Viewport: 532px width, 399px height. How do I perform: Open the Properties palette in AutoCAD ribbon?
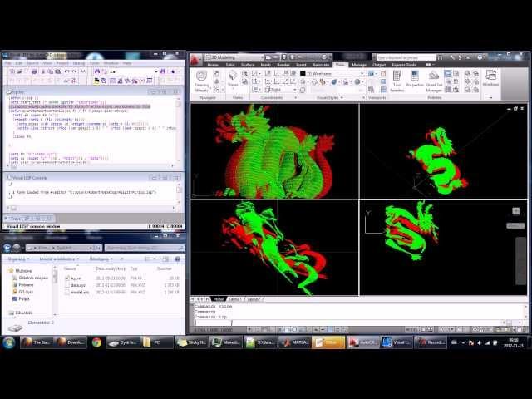(415, 79)
